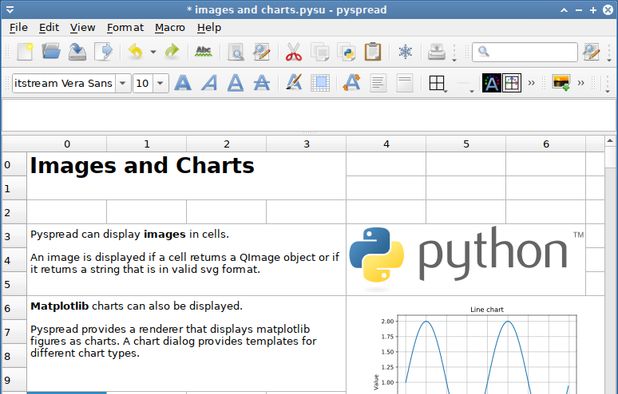Viewport: 618px width, 394px height.
Task: Select row header 9
Action: pyautogui.click(x=14, y=380)
